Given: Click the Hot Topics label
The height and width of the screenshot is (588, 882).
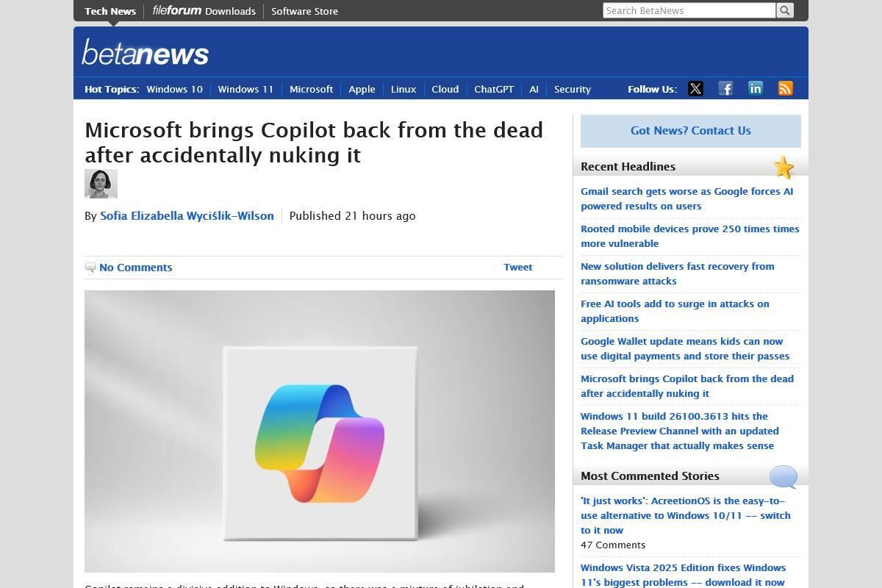Looking at the screenshot, I should coord(112,89).
